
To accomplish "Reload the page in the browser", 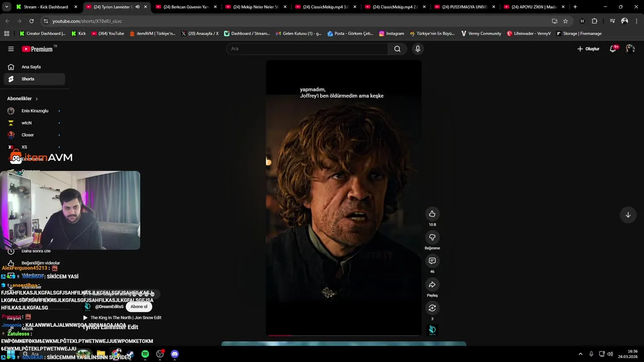I will 31,21.
